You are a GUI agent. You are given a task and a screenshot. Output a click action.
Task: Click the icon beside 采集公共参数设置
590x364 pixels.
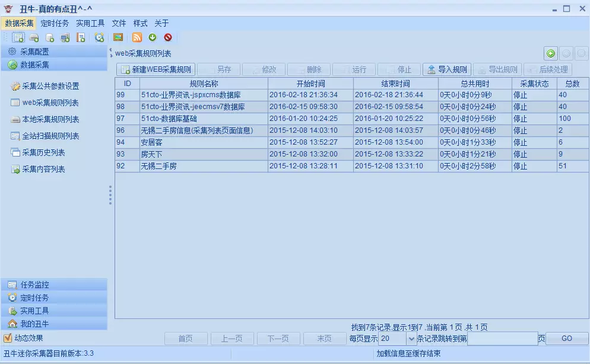15,87
